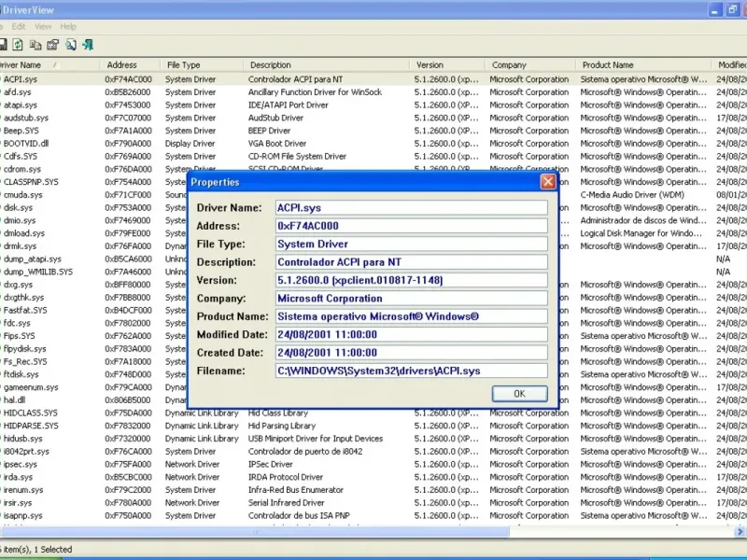Sort the list by the Address column header
Screen dimensions: 747x560
[x=121, y=65]
